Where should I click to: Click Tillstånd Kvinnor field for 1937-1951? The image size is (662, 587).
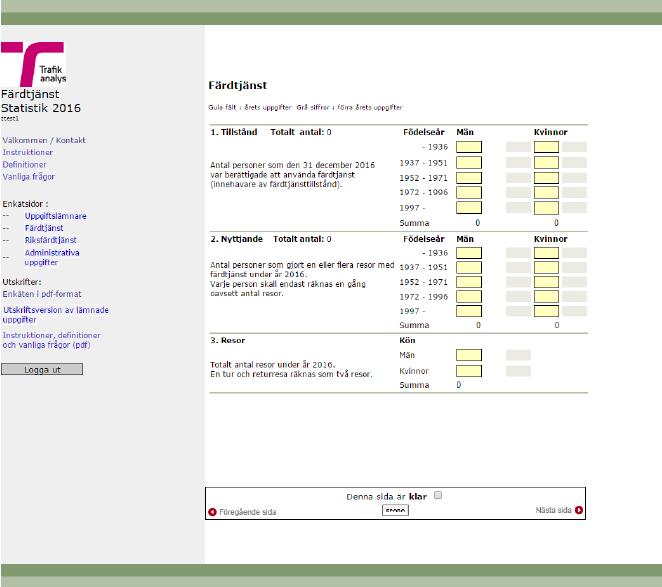coord(546,163)
